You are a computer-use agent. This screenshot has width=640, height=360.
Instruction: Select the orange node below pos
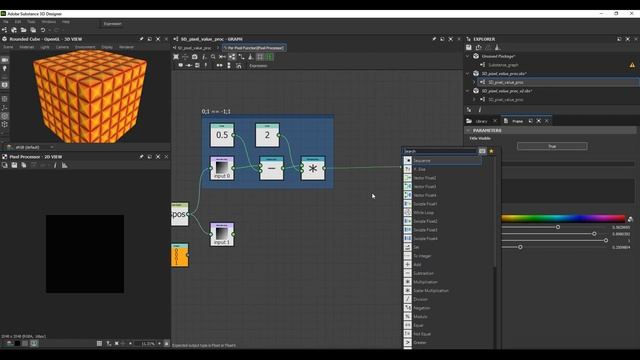(x=180, y=255)
